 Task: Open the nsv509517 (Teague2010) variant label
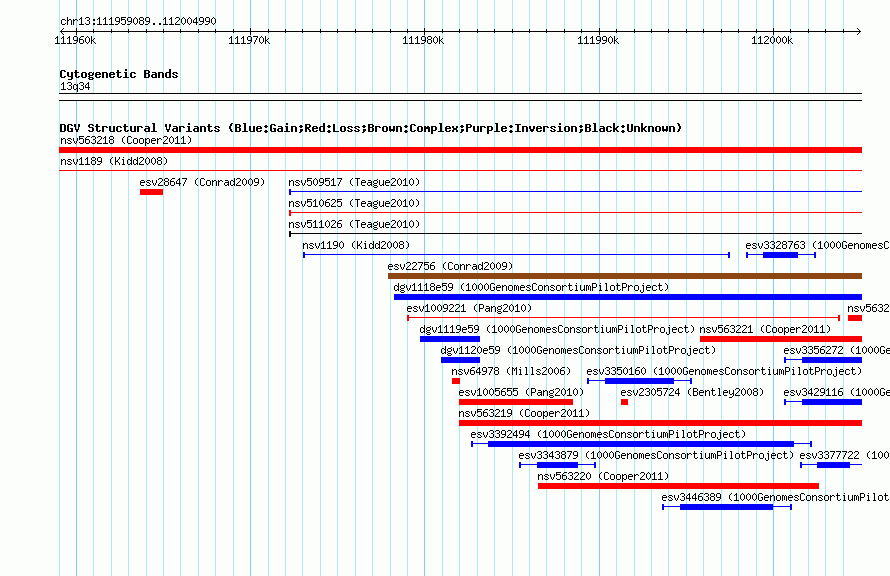[x=354, y=182]
